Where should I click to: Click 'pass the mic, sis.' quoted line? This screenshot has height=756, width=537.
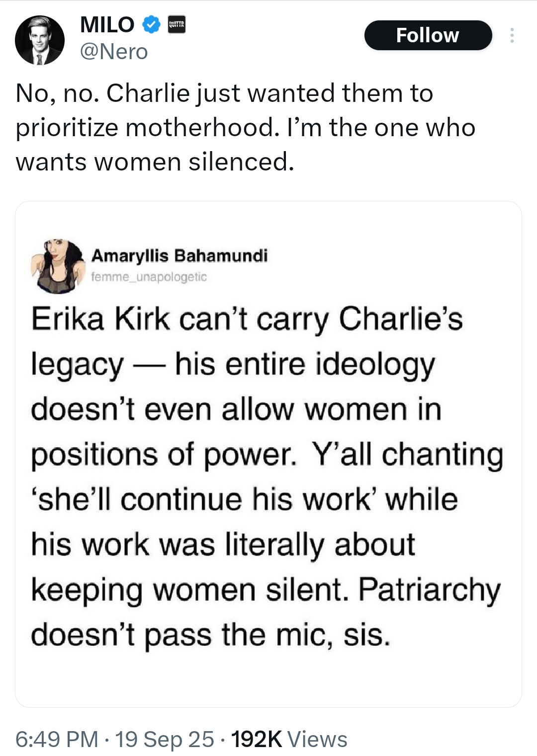[268, 635]
